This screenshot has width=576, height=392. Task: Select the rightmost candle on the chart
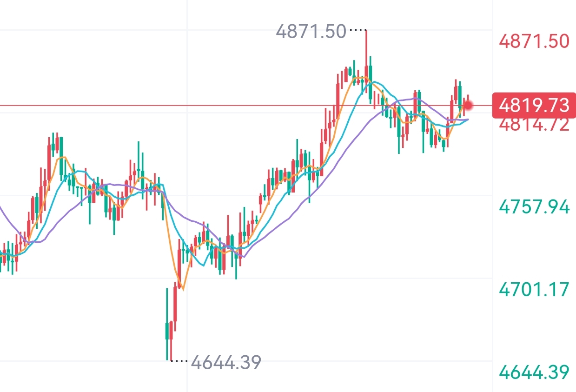coord(468,103)
